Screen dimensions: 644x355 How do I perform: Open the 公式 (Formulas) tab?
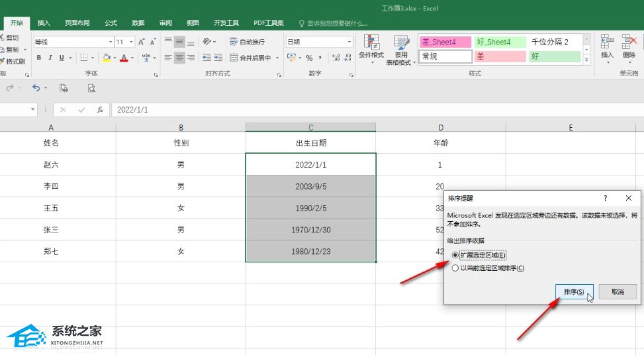click(x=111, y=23)
